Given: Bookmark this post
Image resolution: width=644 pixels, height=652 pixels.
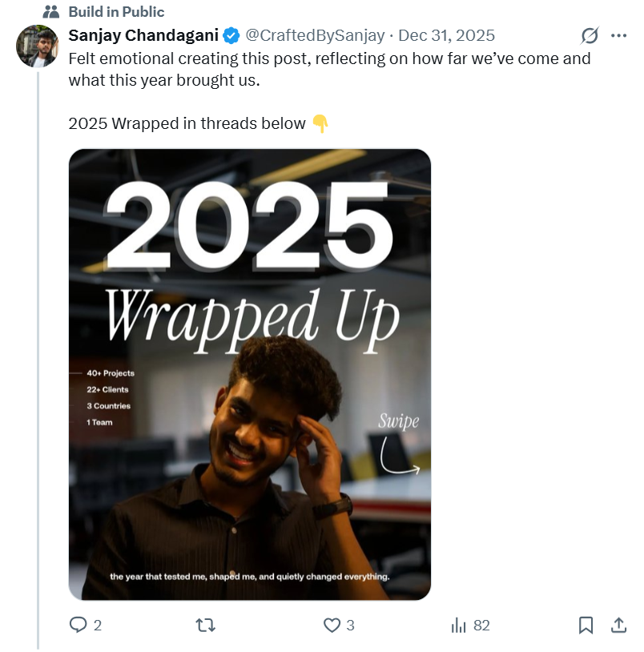Looking at the screenshot, I should click(586, 625).
